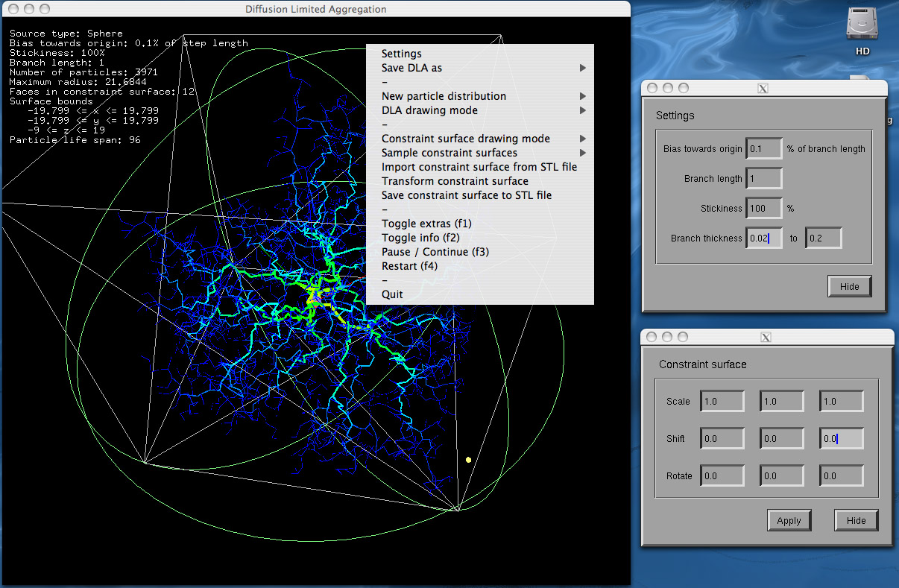This screenshot has width=899, height=588.
Task: Click 'Particle life span: 96' info line
Action: 75,140
